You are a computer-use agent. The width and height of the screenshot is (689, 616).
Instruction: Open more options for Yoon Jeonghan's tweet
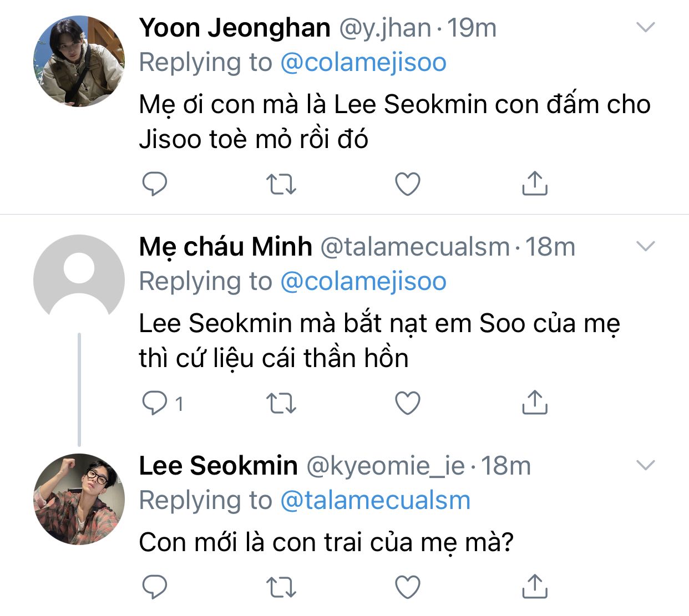point(645,27)
